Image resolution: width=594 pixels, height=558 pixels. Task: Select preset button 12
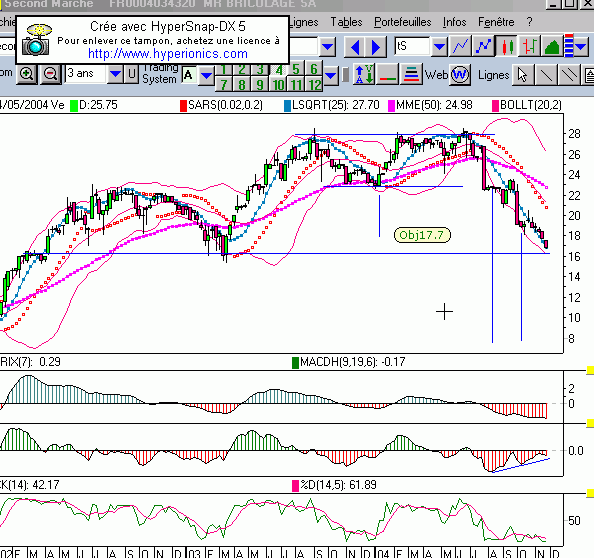click(314, 85)
